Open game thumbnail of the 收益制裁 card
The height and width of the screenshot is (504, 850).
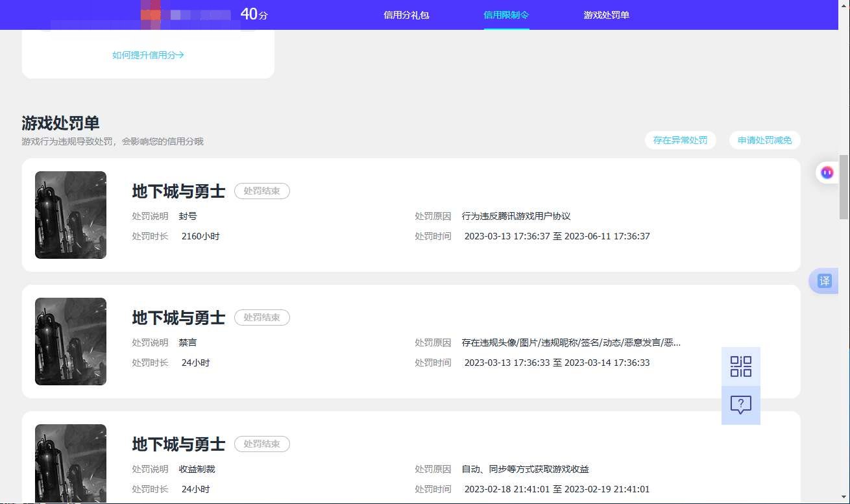[71, 464]
